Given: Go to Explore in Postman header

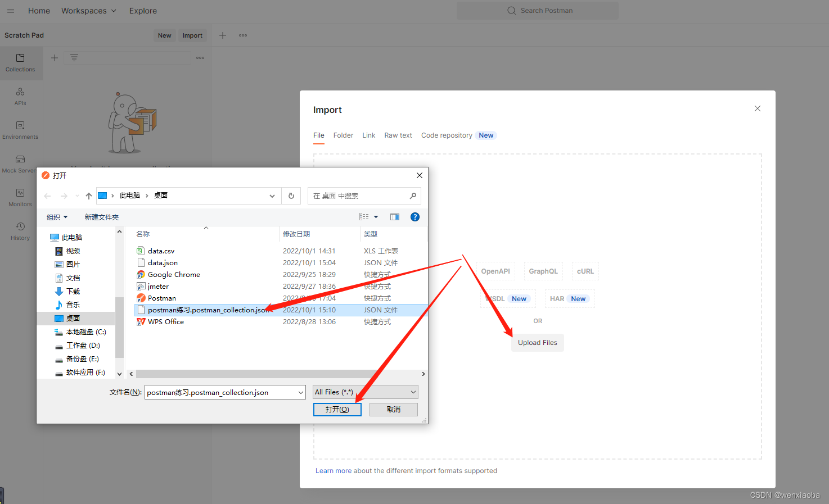Looking at the screenshot, I should (143, 11).
